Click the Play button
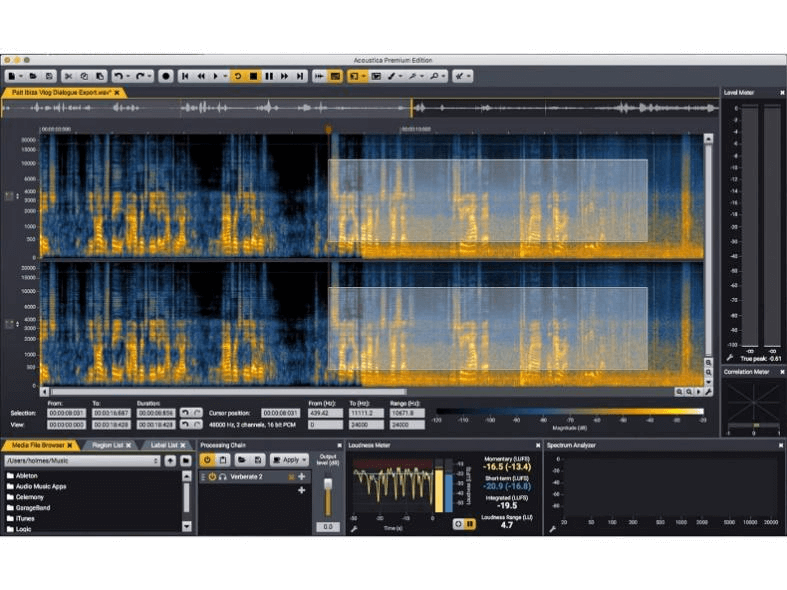Screen dimensions: 787x590 coord(216,76)
